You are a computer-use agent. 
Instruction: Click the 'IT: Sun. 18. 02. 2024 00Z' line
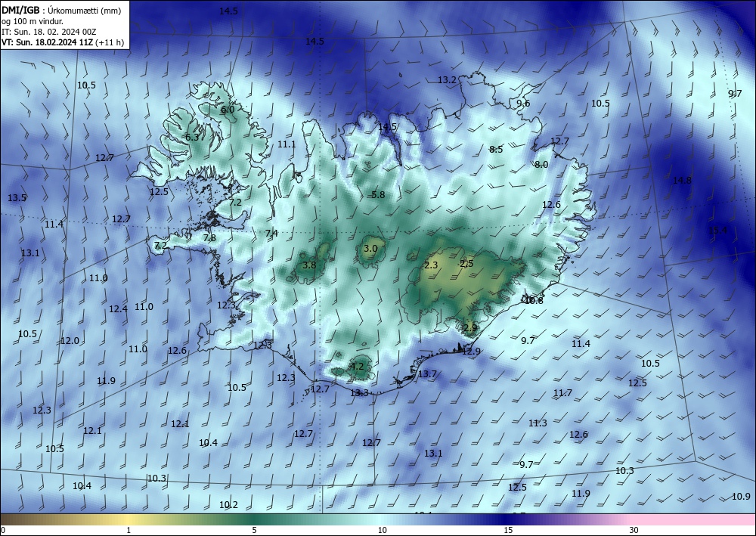(48, 32)
